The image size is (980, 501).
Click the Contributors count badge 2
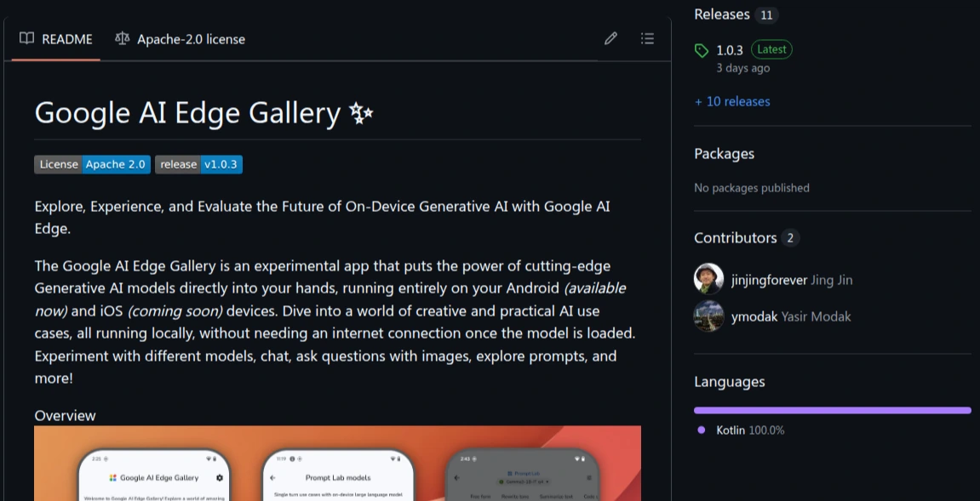tap(791, 238)
